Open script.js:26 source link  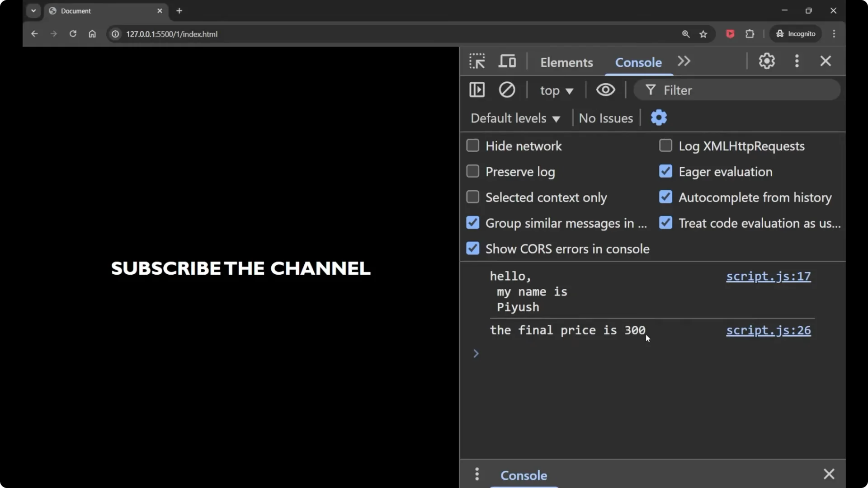(768, 330)
